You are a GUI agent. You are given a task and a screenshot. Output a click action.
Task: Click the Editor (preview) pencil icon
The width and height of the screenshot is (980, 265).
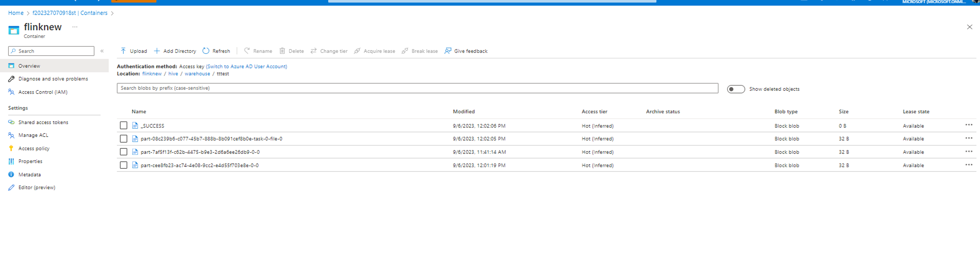(11, 188)
